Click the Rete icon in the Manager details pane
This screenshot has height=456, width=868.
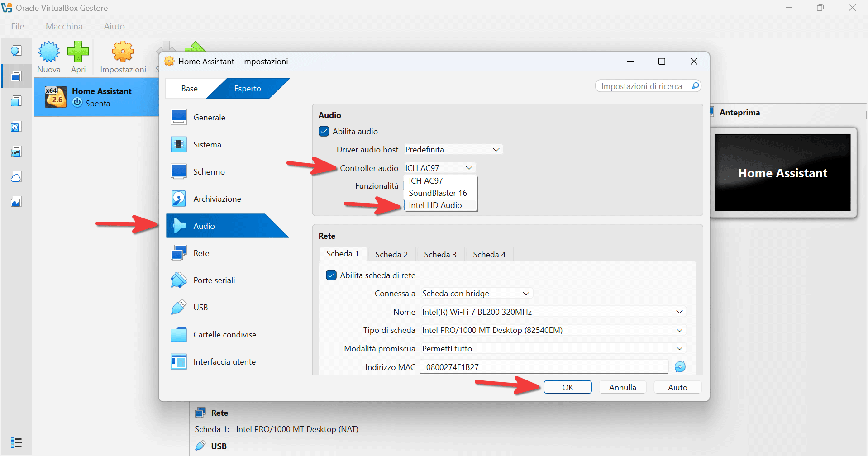tap(200, 413)
